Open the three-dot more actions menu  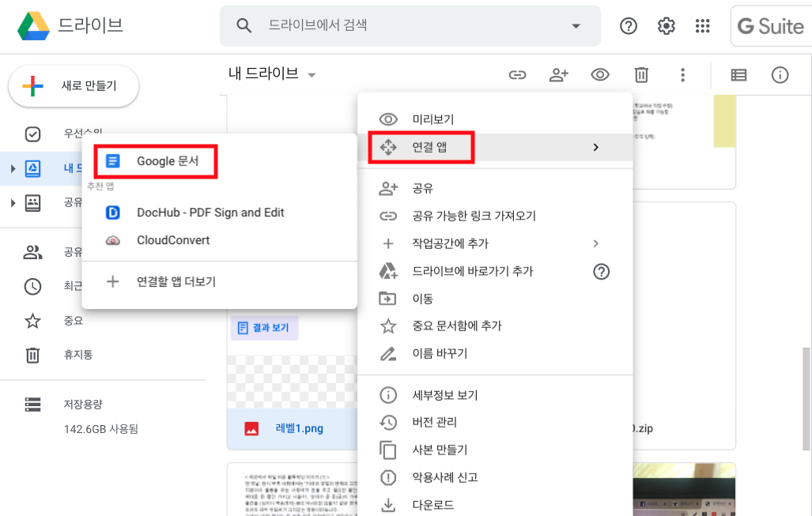pyautogui.click(x=682, y=75)
